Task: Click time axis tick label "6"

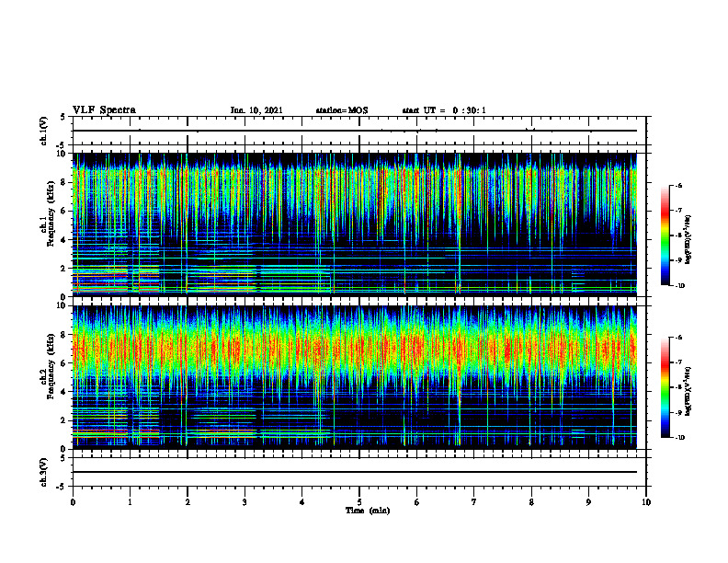Action: tap(417, 502)
